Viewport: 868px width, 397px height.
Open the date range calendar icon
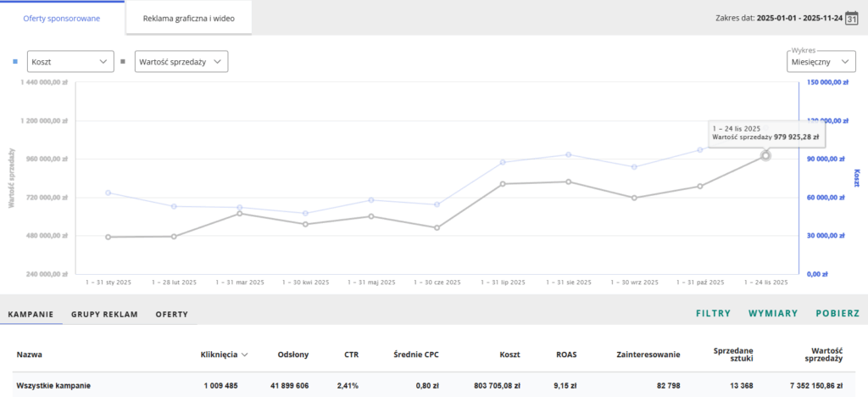tap(853, 17)
